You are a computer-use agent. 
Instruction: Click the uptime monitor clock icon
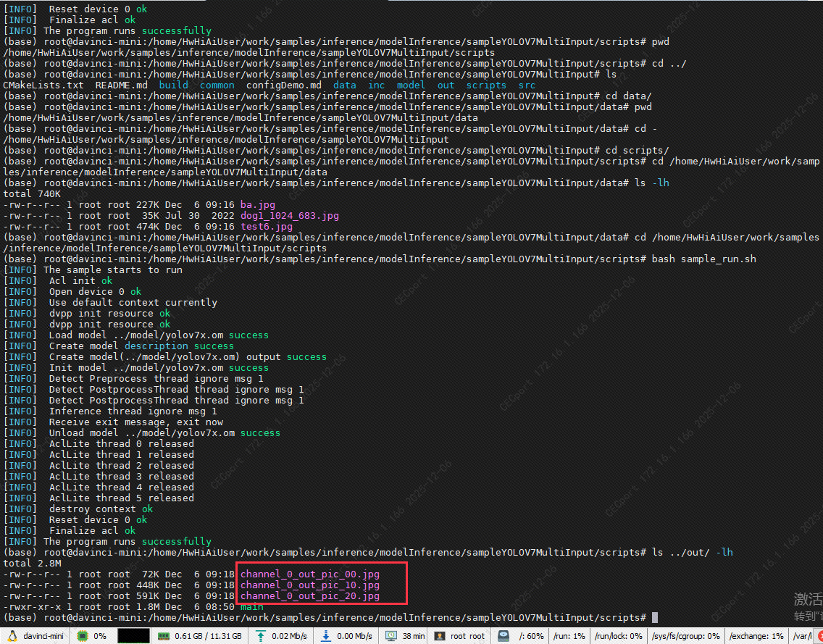tap(391, 636)
